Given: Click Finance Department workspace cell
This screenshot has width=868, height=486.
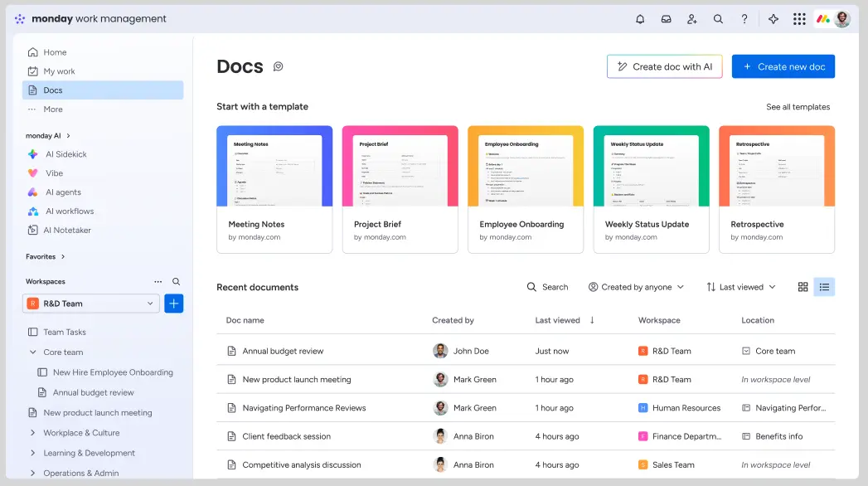Looking at the screenshot, I should pyautogui.click(x=680, y=436).
